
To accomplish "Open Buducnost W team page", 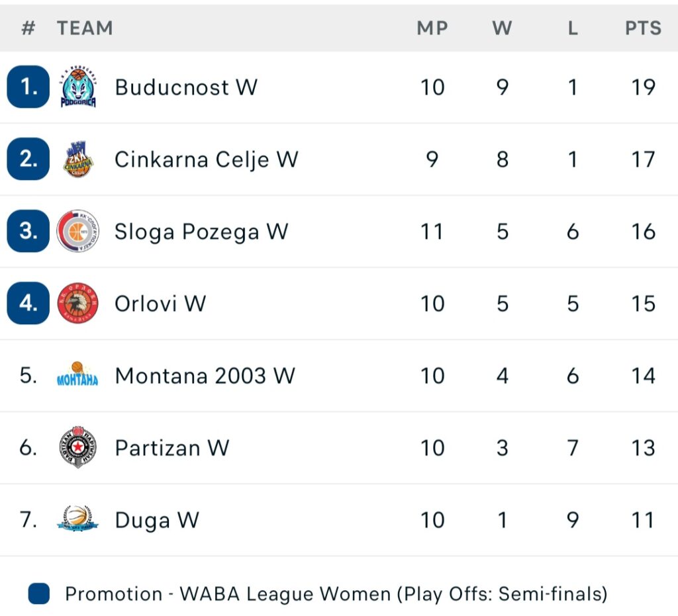I will [186, 87].
